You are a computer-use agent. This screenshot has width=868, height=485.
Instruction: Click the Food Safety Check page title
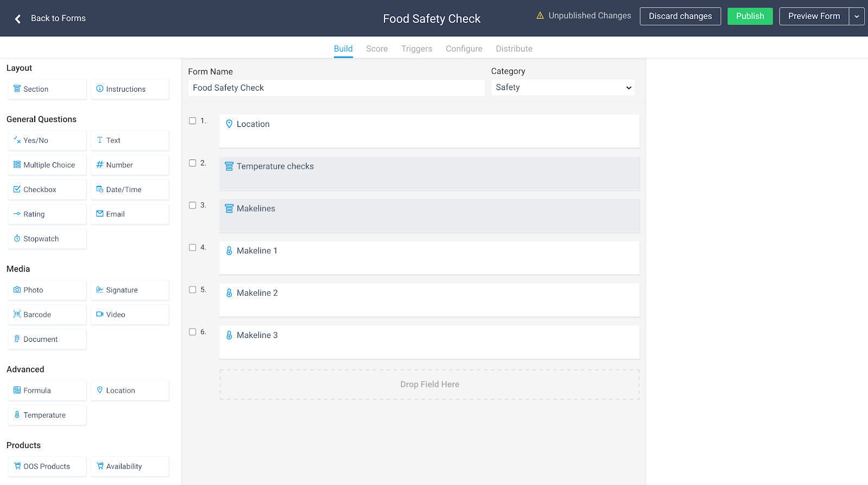pos(432,19)
